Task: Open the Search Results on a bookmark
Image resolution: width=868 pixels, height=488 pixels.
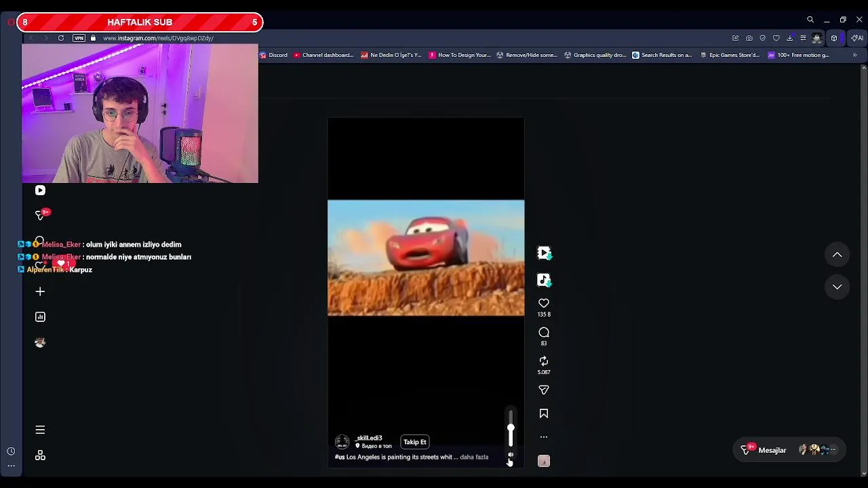Action: [x=662, y=55]
